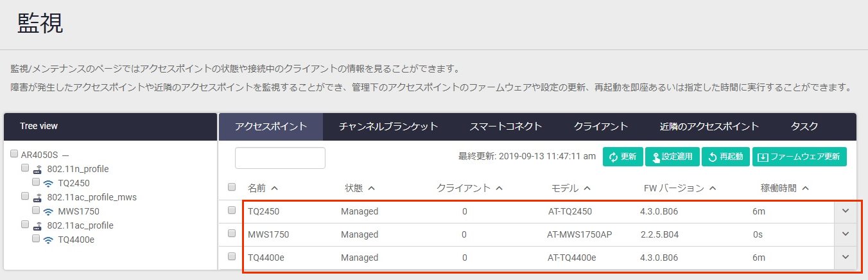
Task: Click the 再起動 reboot button
Action: 725,157
